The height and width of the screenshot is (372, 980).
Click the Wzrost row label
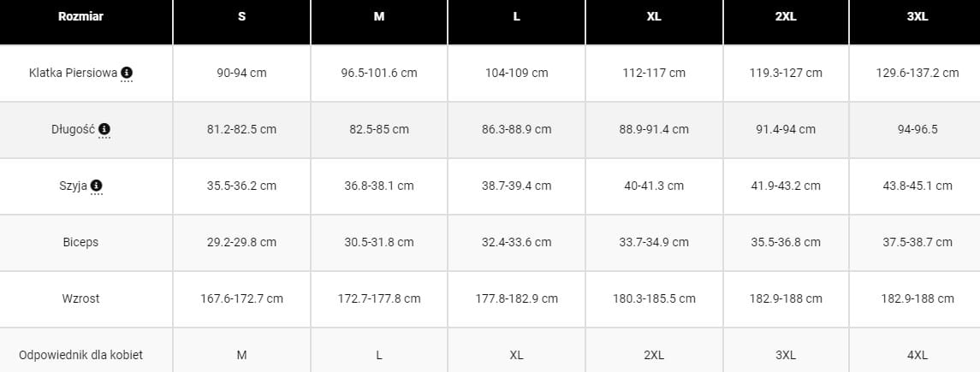[x=80, y=298]
